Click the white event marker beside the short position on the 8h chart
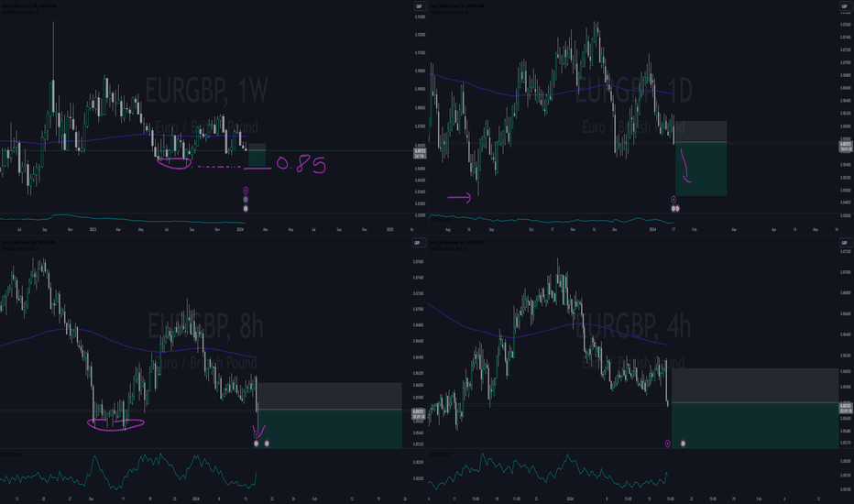 [x=257, y=444]
